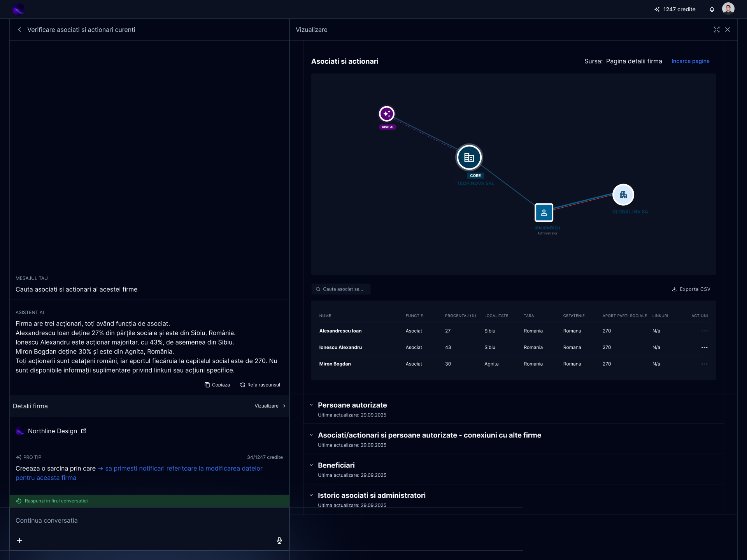Click the Exporta CSV download icon
747x560 pixels.
point(674,289)
